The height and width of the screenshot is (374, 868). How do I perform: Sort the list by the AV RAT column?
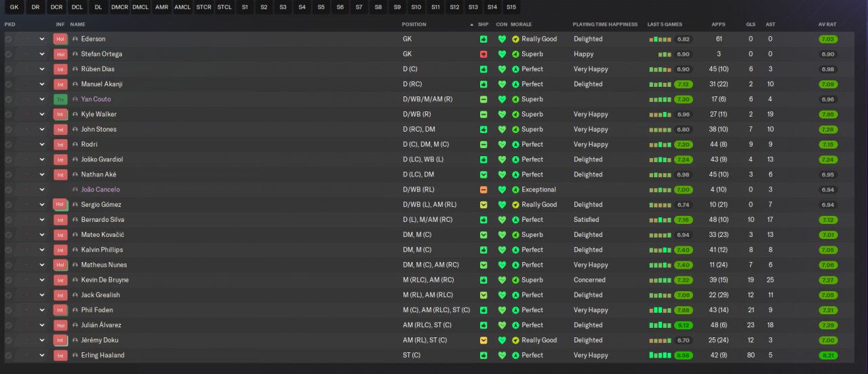tap(828, 24)
